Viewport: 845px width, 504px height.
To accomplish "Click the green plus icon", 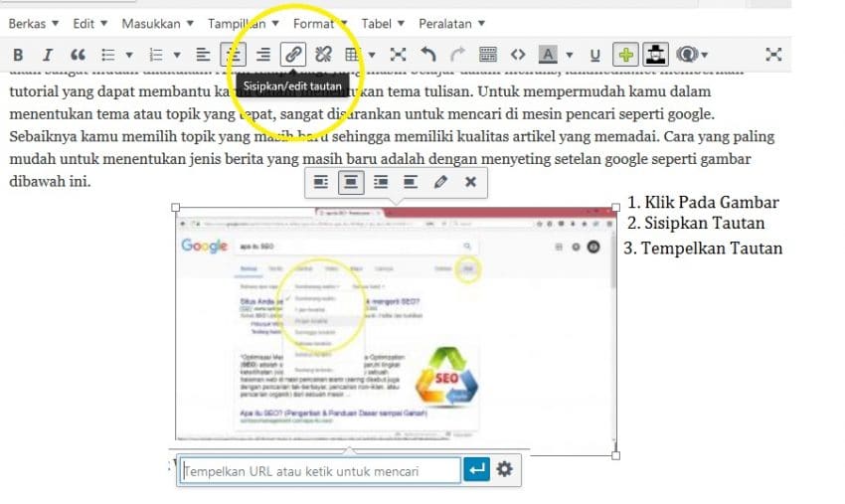I will tap(625, 55).
